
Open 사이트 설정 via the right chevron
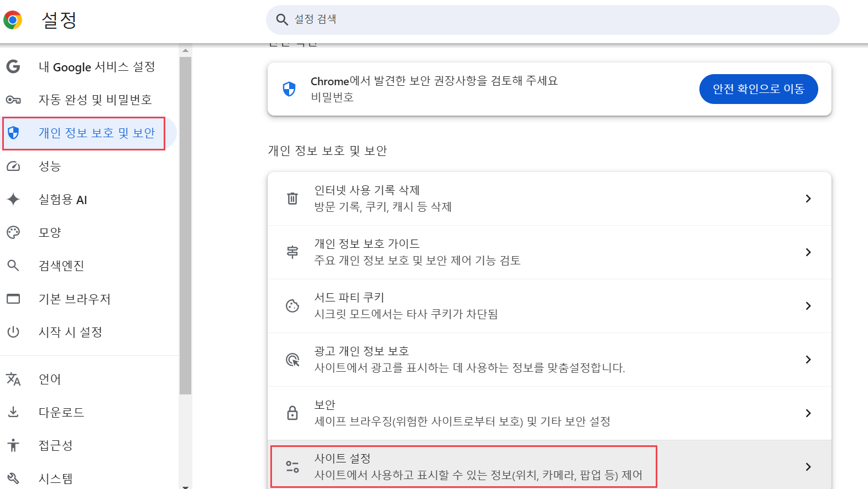pos(808,467)
